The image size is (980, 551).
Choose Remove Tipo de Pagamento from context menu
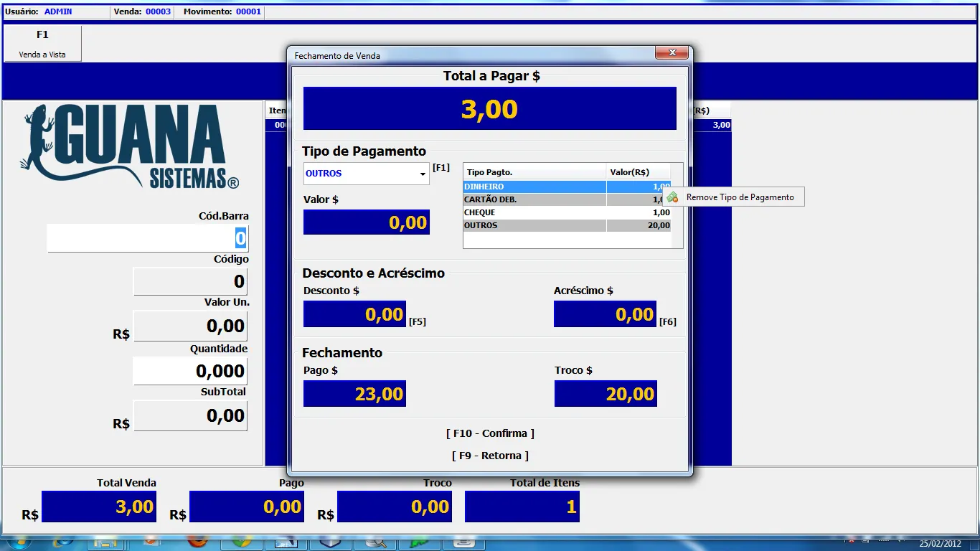coord(733,197)
